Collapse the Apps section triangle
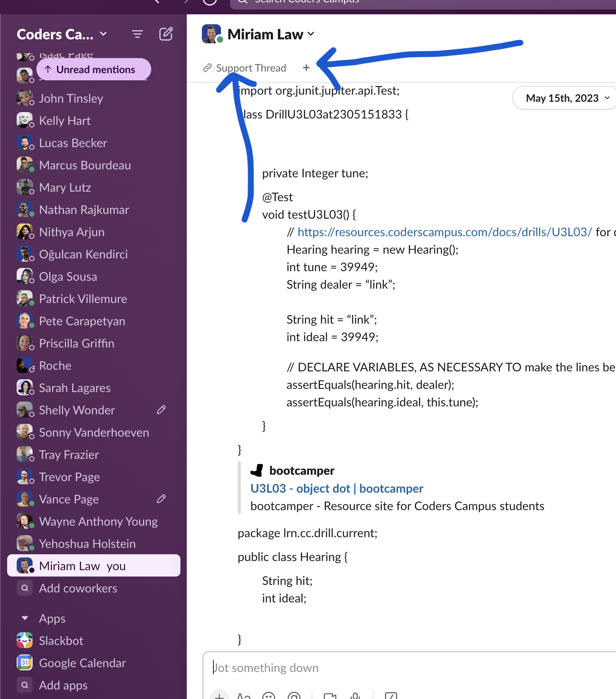 tap(25, 618)
